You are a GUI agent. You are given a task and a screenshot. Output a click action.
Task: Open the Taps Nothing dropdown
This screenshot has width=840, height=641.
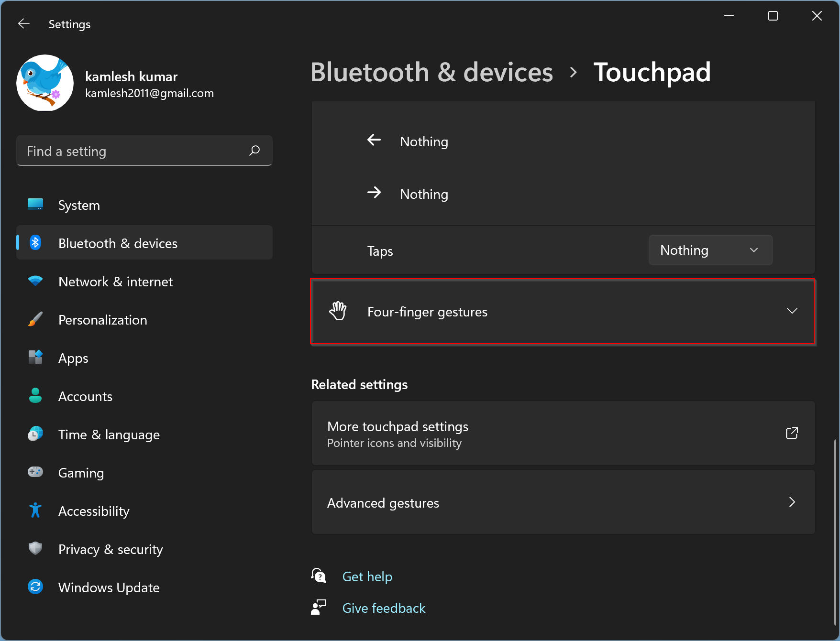pos(710,250)
